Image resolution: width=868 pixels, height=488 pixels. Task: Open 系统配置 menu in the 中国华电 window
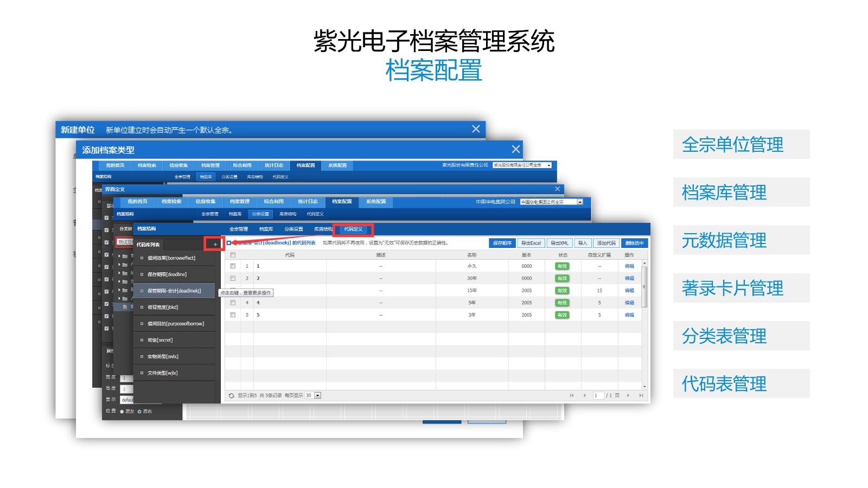point(376,202)
